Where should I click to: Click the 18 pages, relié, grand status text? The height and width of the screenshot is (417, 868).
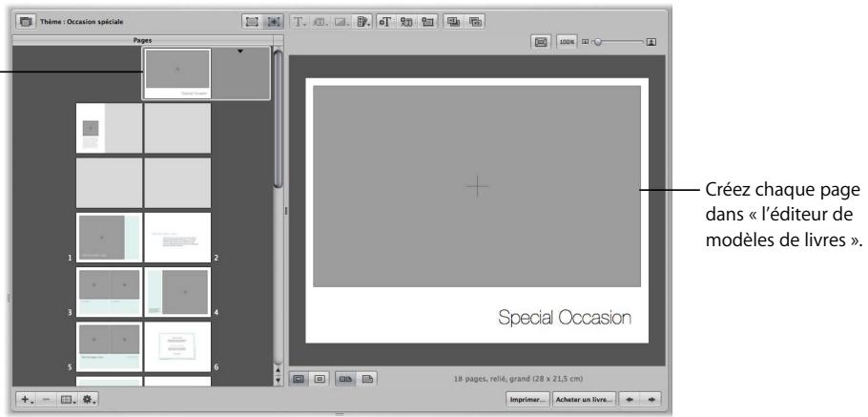coord(518,380)
